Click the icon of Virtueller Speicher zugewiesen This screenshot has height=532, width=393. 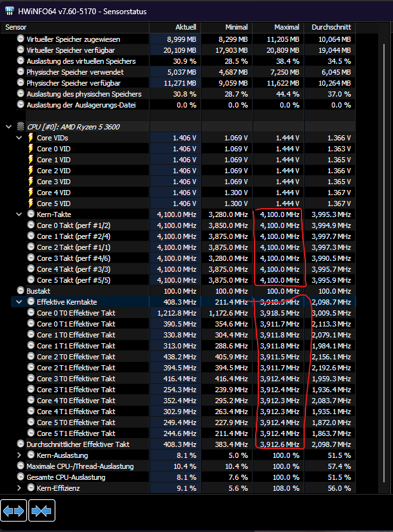pyautogui.click(x=21, y=39)
